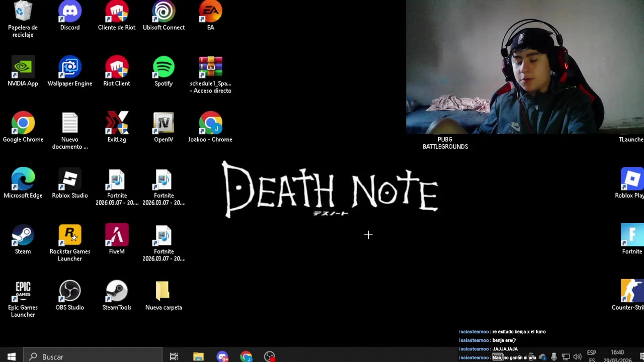Launch the EA app icon
Image resolution: width=644 pixels, height=362 pixels.
210,16
